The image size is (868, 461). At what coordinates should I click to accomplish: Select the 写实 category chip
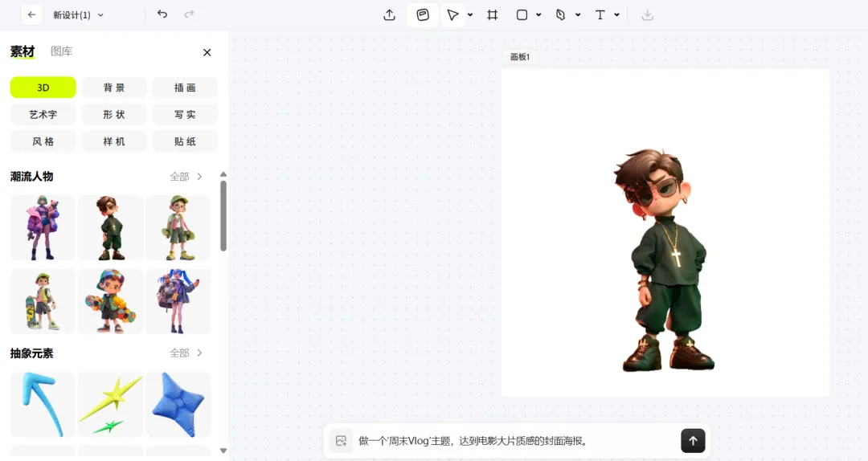pos(185,115)
